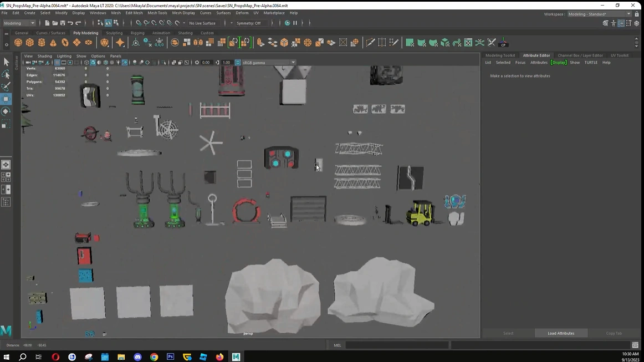644x362 pixels.
Task: Select the Move tool in the toolbox
Action: [6, 99]
